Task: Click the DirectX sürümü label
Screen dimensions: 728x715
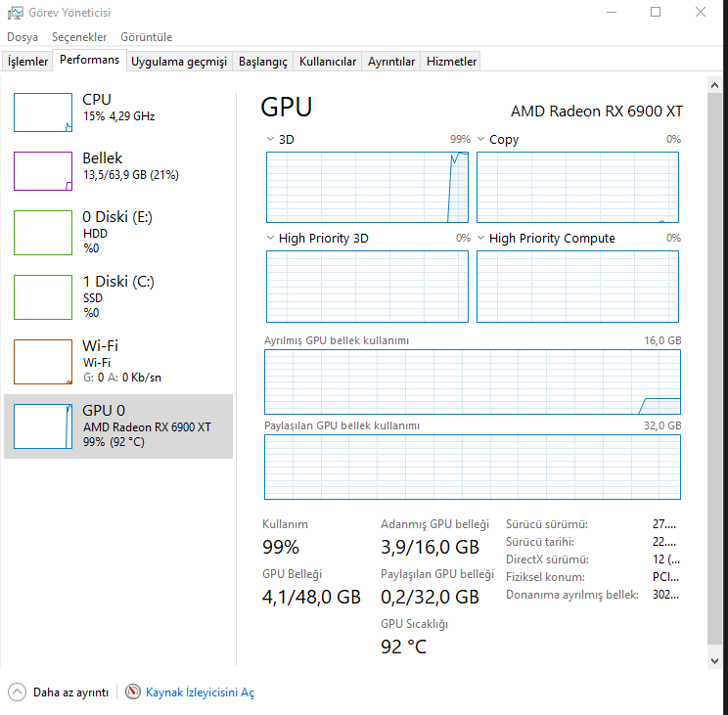Action: (547, 559)
